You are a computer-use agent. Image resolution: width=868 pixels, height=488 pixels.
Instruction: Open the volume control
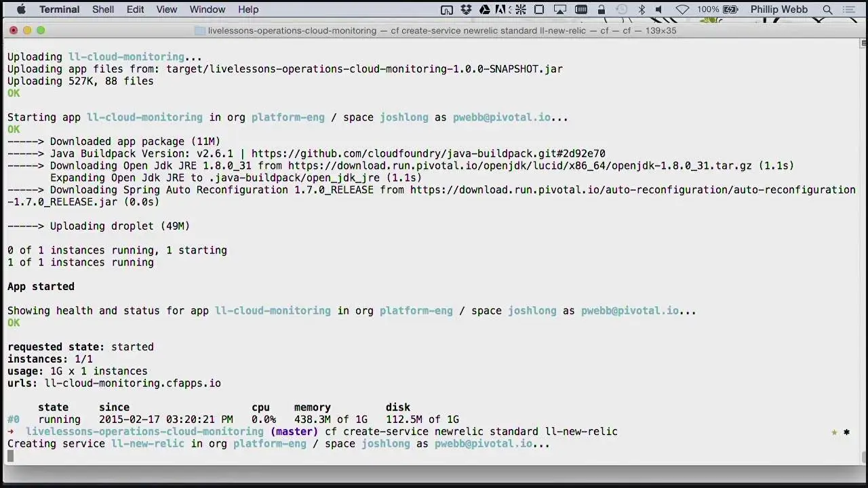(x=658, y=9)
